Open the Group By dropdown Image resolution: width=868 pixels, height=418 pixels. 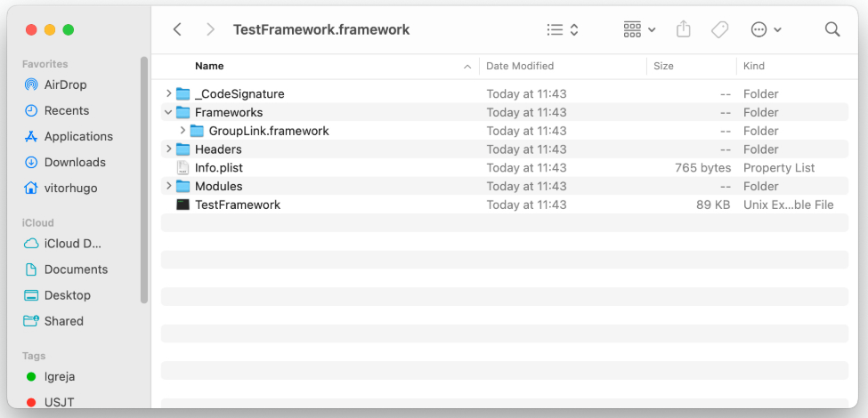(x=639, y=29)
